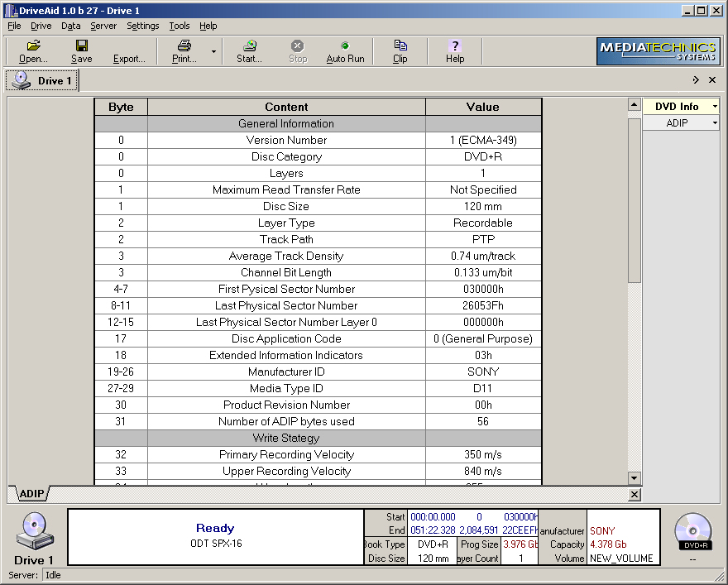The image size is (728, 585).
Task: Click the Save floppy disk icon
Action: coord(81,46)
